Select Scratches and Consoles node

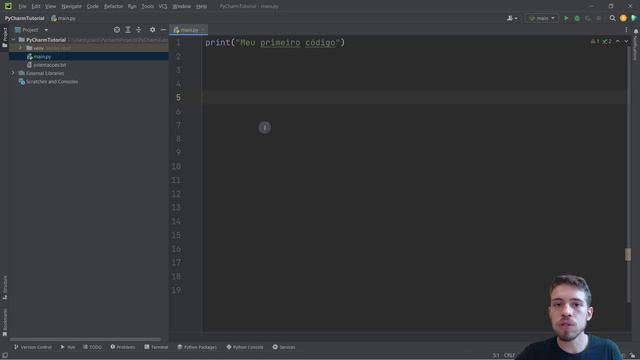click(x=52, y=82)
